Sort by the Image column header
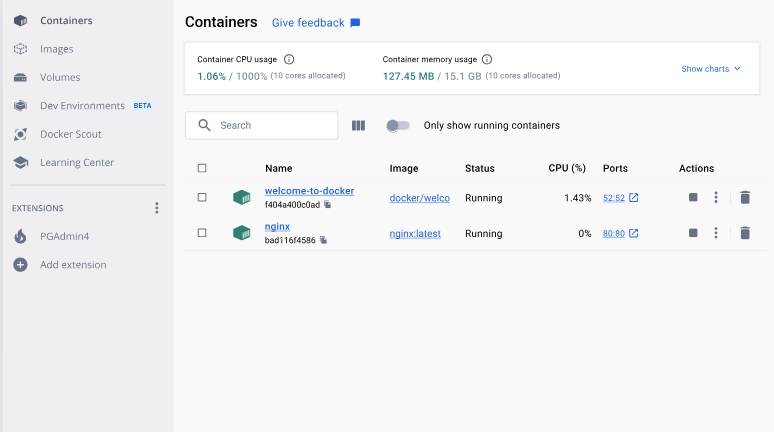The width and height of the screenshot is (774, 432). [404, 168]
